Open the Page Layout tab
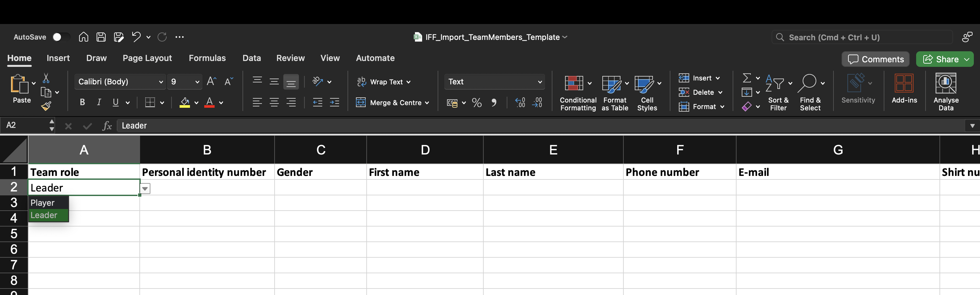980x295 pixels. click(x=147, y=58)
